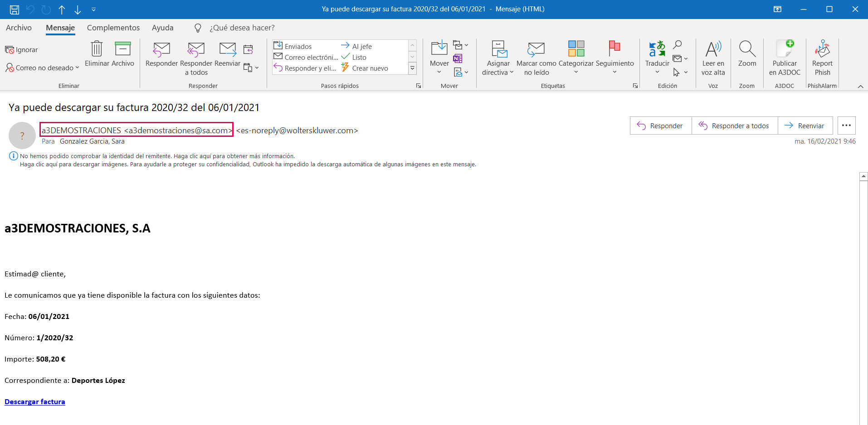
Task: Click the Seguimiento flag
Action: (x=614, y=58)
